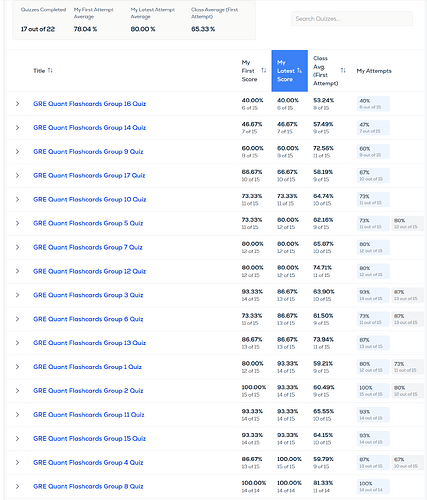
Task: Expand the Group 9 Quiz row chevron
Action: pos(17,151)
